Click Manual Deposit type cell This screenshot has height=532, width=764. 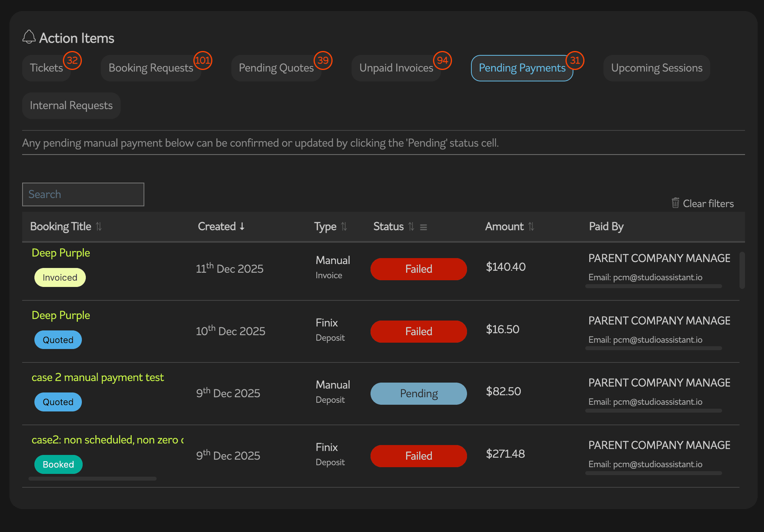pyautogui.click(x=333, y=392)
